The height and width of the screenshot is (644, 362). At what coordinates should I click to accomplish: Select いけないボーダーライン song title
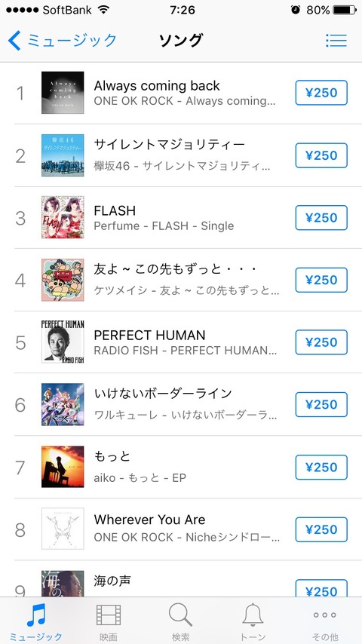[163, 394]
